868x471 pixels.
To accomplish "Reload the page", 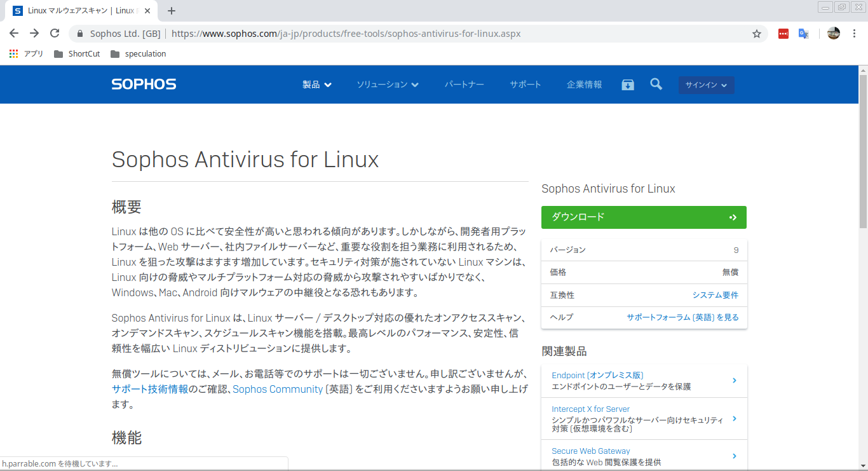I will click(x=55, y=34).
